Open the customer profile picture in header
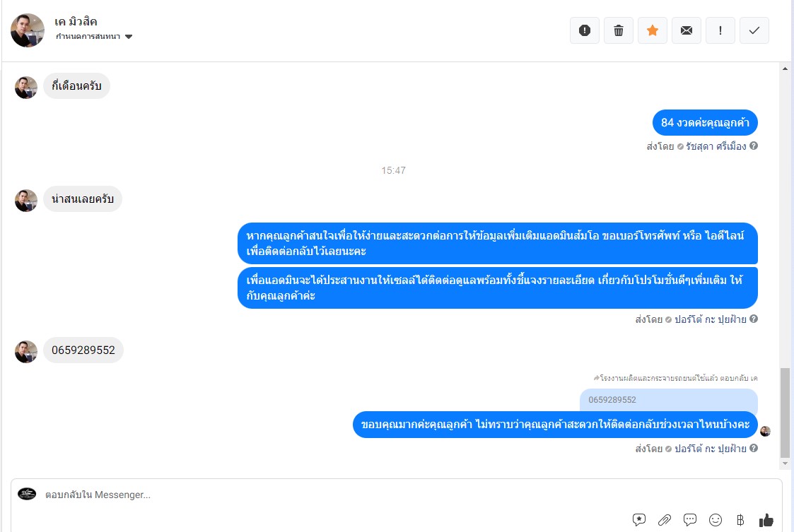The image size is (794, 532). click(x=28, y=30)
